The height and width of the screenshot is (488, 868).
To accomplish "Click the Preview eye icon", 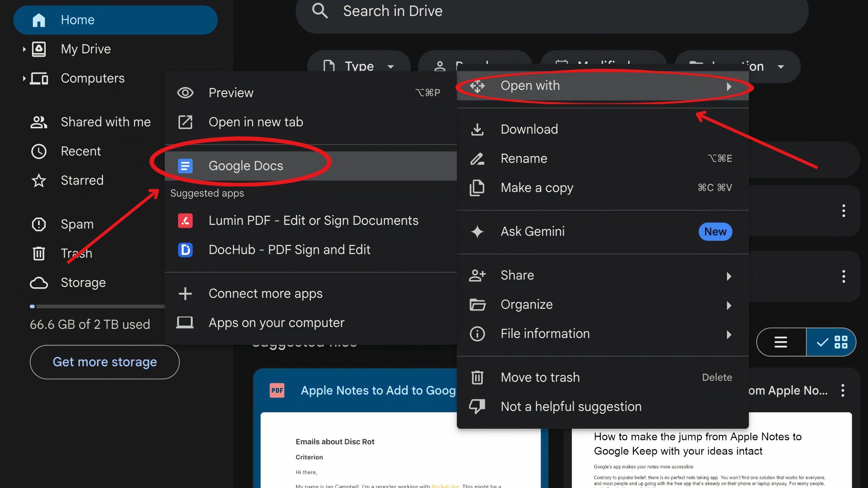I will (x=185, y=93).
